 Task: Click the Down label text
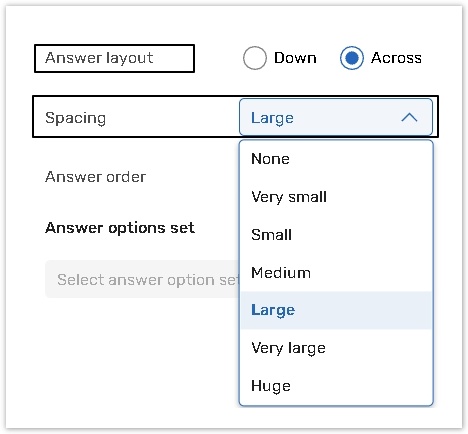coord(295,58)
